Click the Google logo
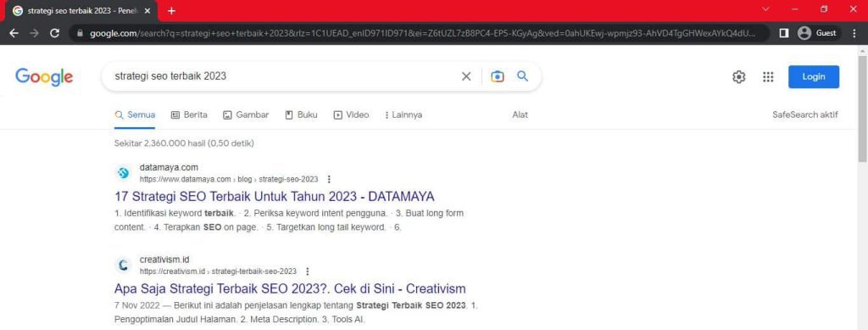868x330 pixels. [44, 77]
